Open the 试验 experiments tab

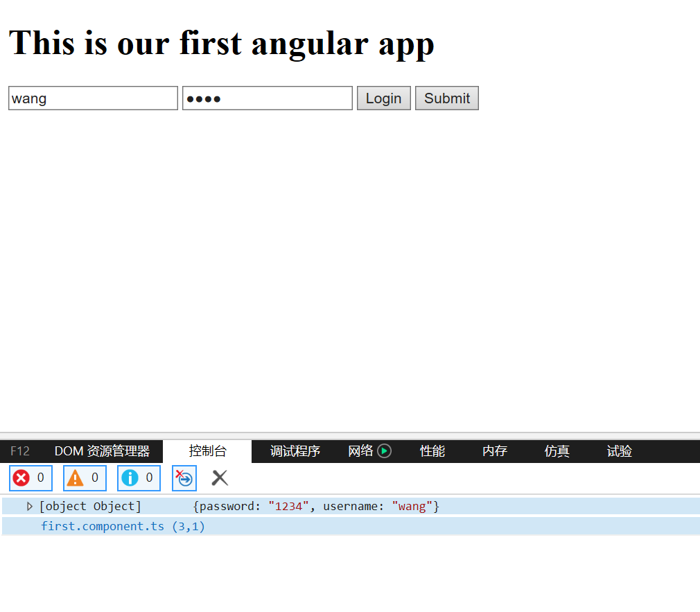pos(618,451)
